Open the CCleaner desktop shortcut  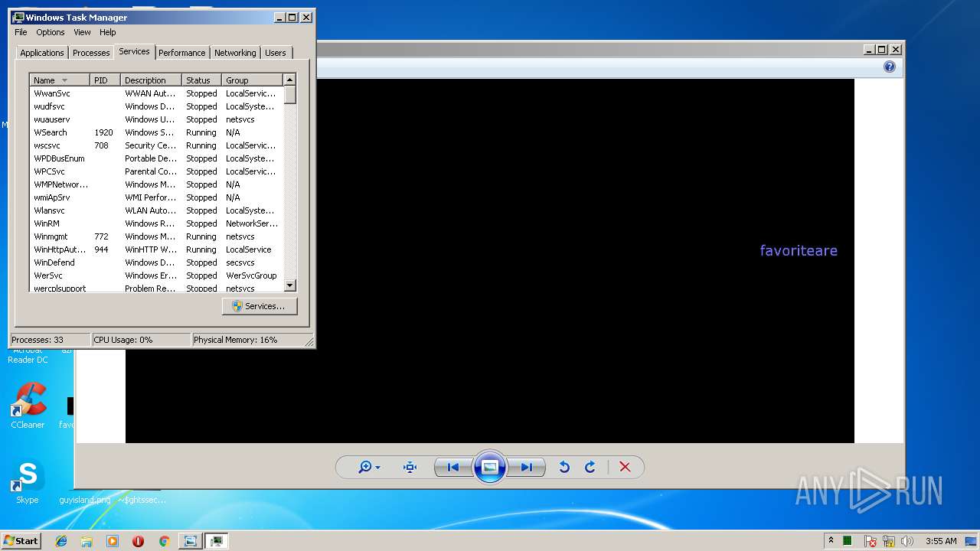click(28, 406)
